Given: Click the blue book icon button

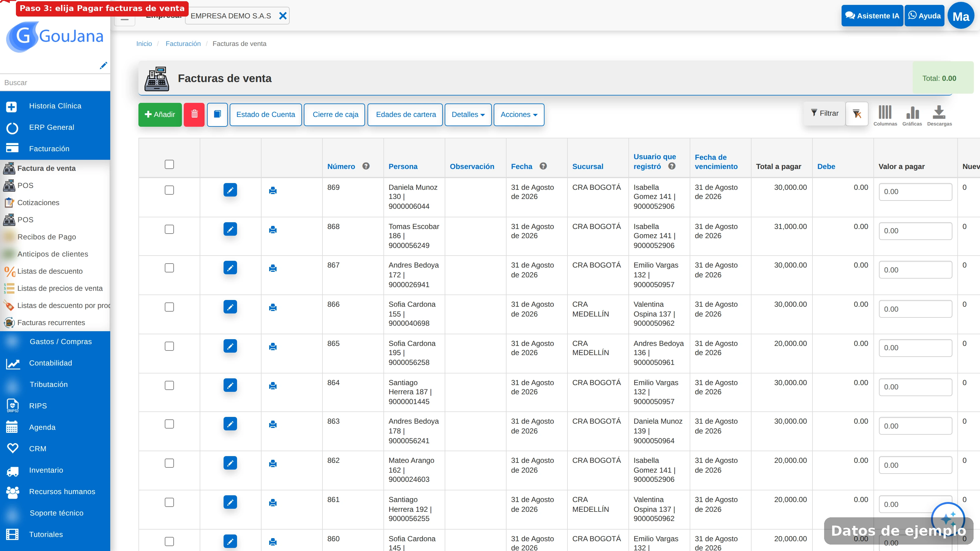Looking at the screenshot, I should [x=217, y=114].
